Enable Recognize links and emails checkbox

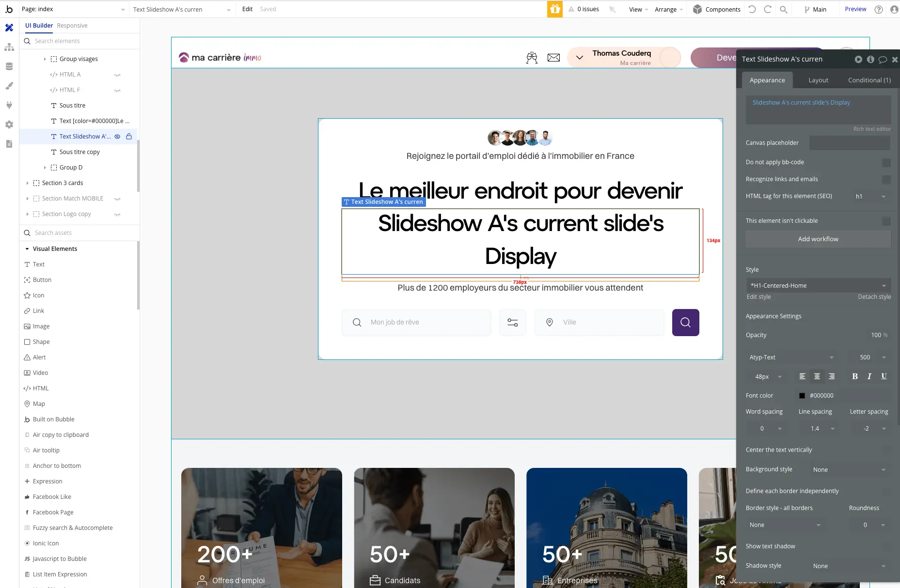click(x=886, y=180)
